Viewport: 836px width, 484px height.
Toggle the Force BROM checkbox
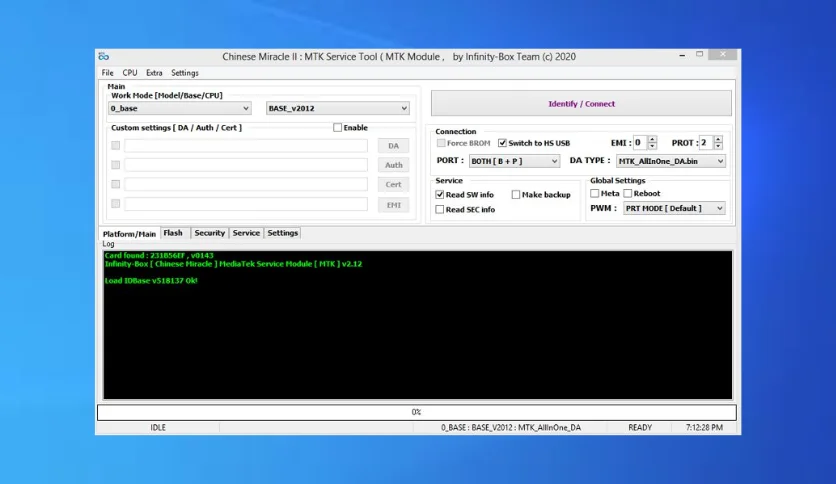coord(441,143)
